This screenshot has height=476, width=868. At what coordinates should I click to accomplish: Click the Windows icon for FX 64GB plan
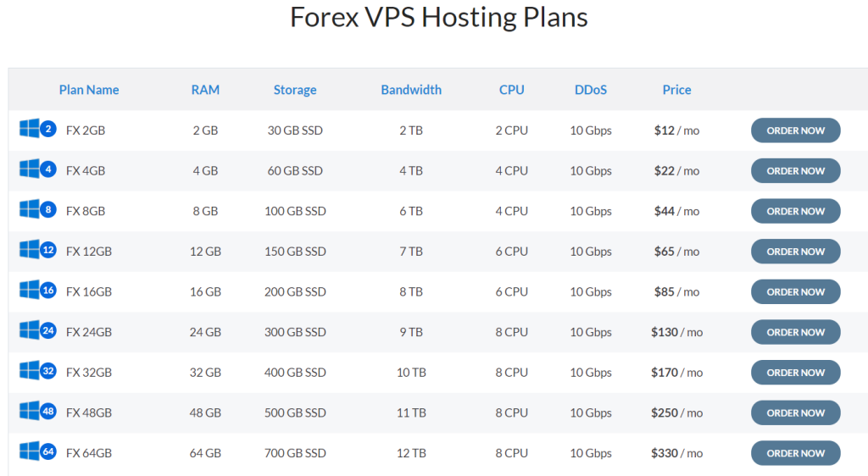(31, 451)
